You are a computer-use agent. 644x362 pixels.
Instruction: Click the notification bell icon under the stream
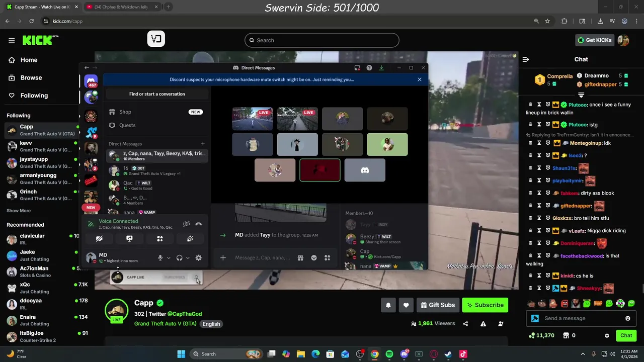coord(388,305)
